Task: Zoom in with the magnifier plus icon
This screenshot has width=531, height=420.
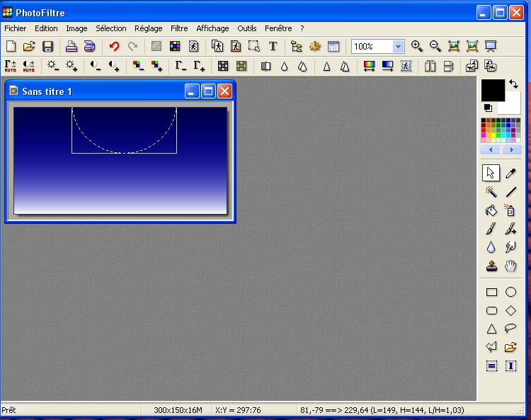Action: (x=416, y=46)
